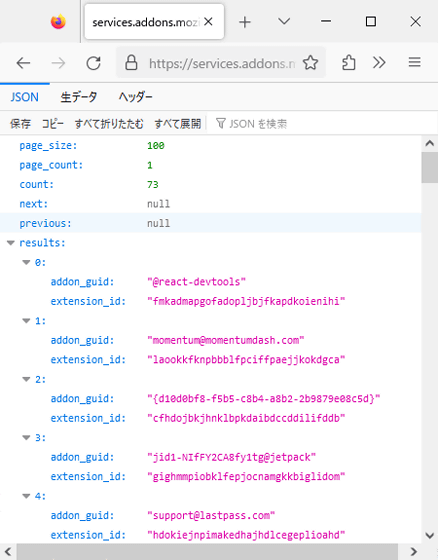Image resolution: width=438 pixels, height=560 pixels.
Task: Close the services.addons.mozilla tab
Action: coord(209,22)
